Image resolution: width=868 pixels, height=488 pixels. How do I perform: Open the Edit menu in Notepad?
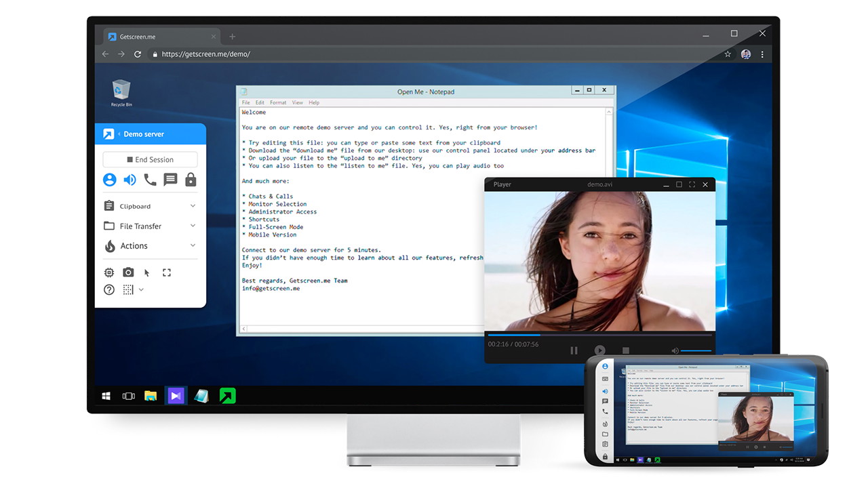pyautogui.click(x=260, y=103)
